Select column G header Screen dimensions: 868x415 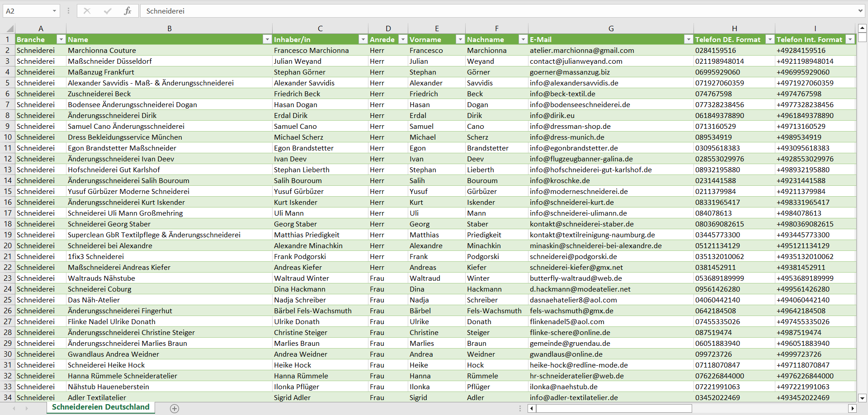(x=611, y=28)
